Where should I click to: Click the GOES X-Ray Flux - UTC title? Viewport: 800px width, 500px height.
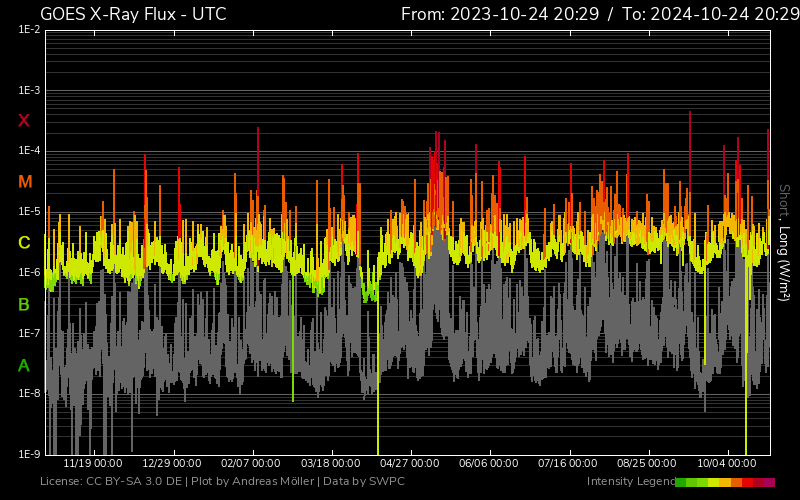133,14
